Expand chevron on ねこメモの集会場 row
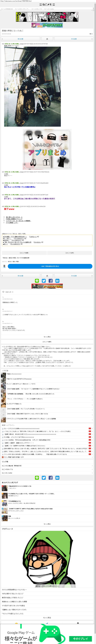Screen dimensions: 96x644 click(92, 466)
